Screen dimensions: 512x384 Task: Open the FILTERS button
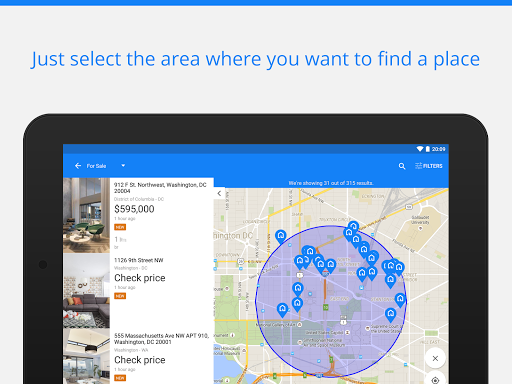click(x=429, y=166)
